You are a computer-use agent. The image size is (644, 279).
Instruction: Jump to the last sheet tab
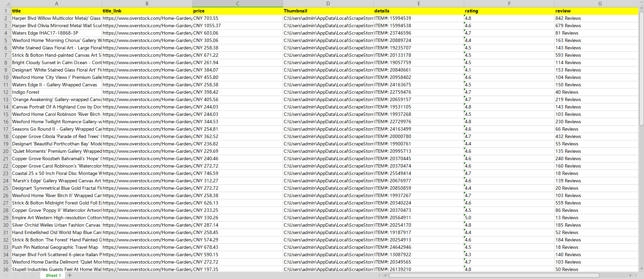(32, 275)
